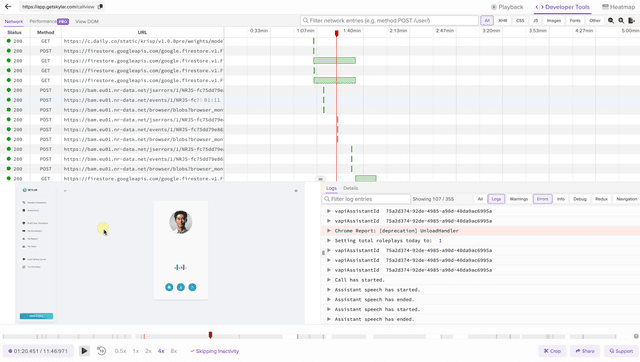Open the View DOM tab
640x362 pixels.
click(87, 21)
